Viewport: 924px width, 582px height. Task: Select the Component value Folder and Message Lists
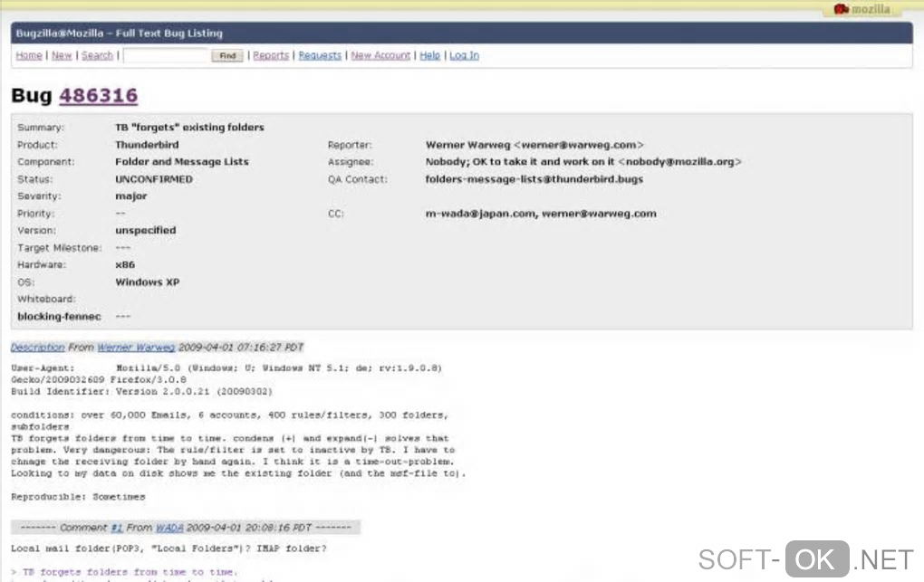point(182,162)
